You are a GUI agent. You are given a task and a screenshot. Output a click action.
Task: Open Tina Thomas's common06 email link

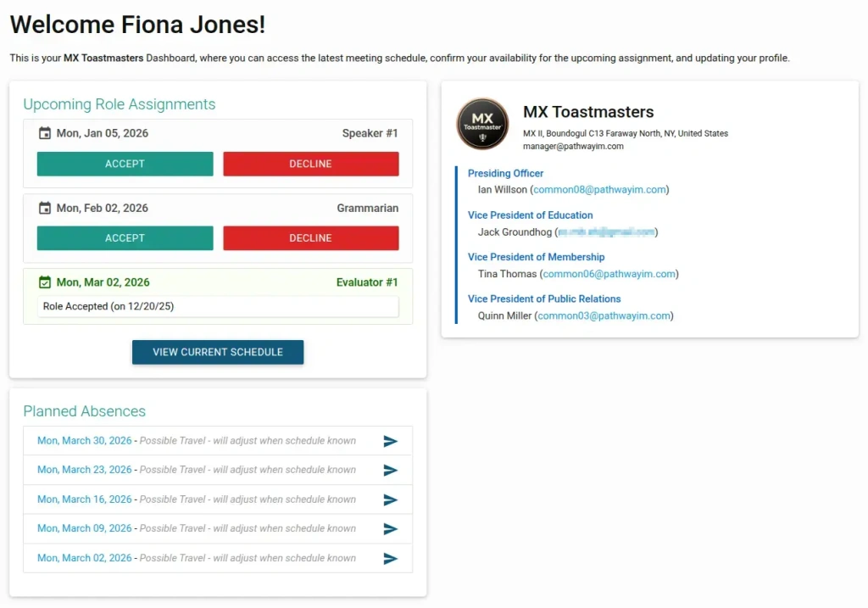(609, 274)
